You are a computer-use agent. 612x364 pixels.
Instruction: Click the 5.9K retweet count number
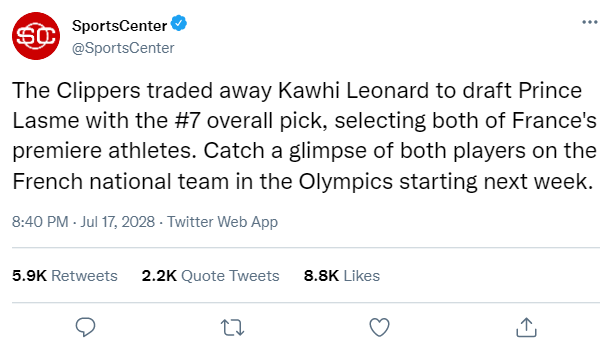pos(29,276)
